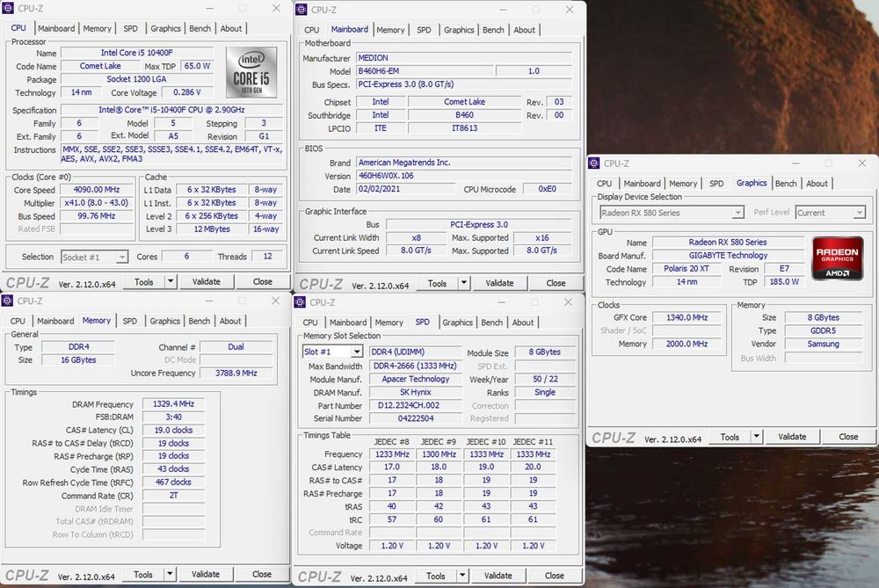Switch to Memory tab in Graphics window
Screen dimensions: 879x588
[683, 184]
